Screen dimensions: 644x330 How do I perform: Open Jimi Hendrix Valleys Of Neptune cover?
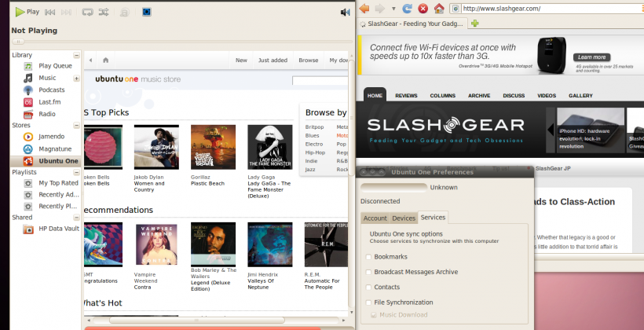click(x=270, y=244)
